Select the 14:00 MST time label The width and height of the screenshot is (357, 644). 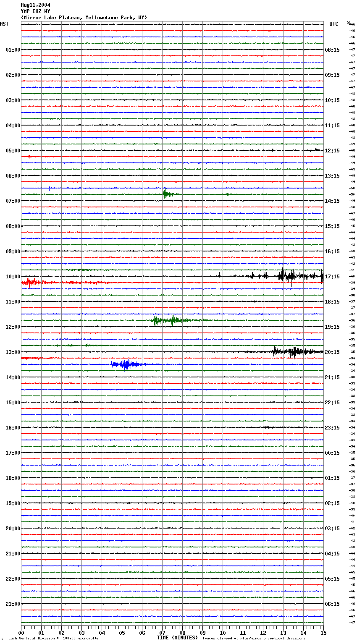(x=13, y=377)
